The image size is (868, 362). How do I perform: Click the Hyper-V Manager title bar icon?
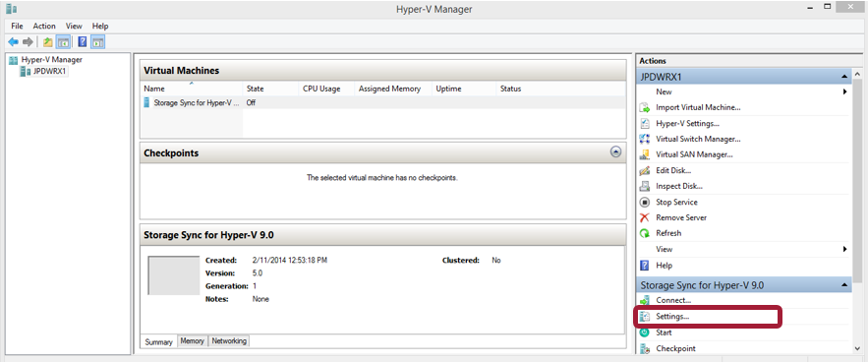pos(11,8)
